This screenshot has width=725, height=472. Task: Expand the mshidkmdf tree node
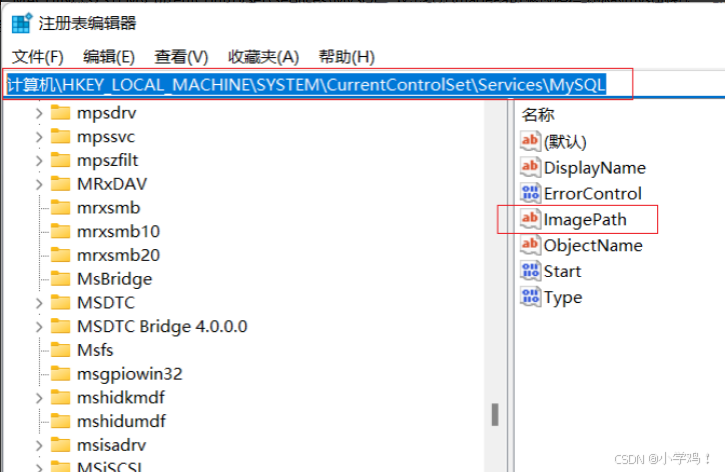coord(39,398)
